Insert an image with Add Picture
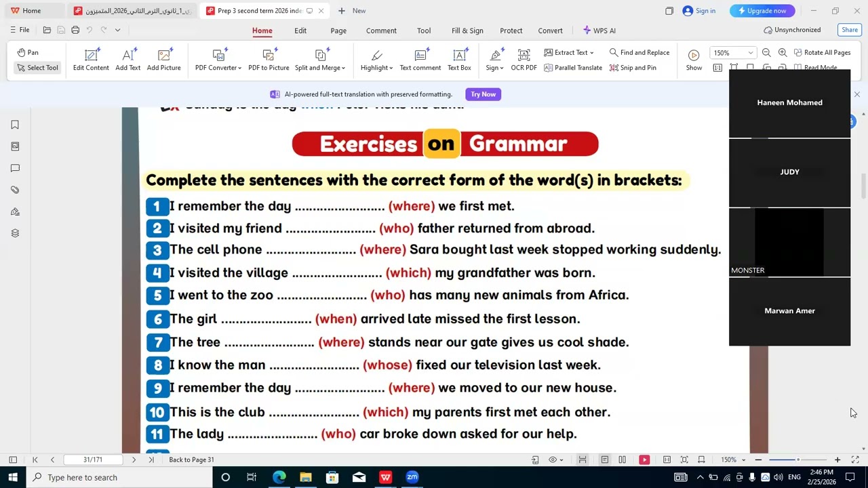868x488 pixels. click(163, 60)
